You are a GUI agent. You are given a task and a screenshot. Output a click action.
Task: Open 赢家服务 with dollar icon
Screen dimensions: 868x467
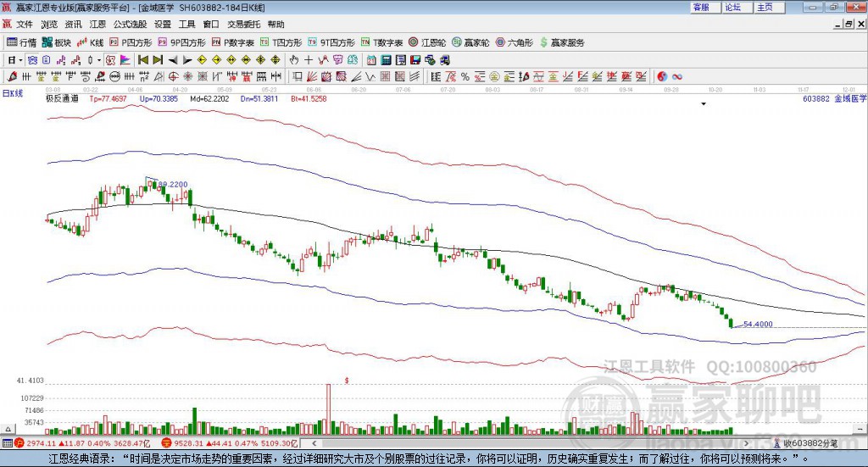(562, 42)
